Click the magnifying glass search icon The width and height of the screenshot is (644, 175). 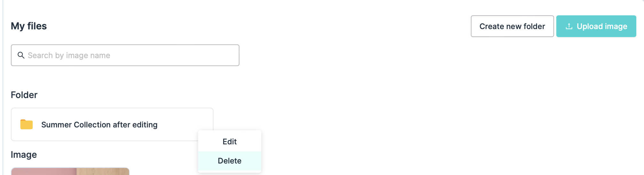click(x=21, y=55)
